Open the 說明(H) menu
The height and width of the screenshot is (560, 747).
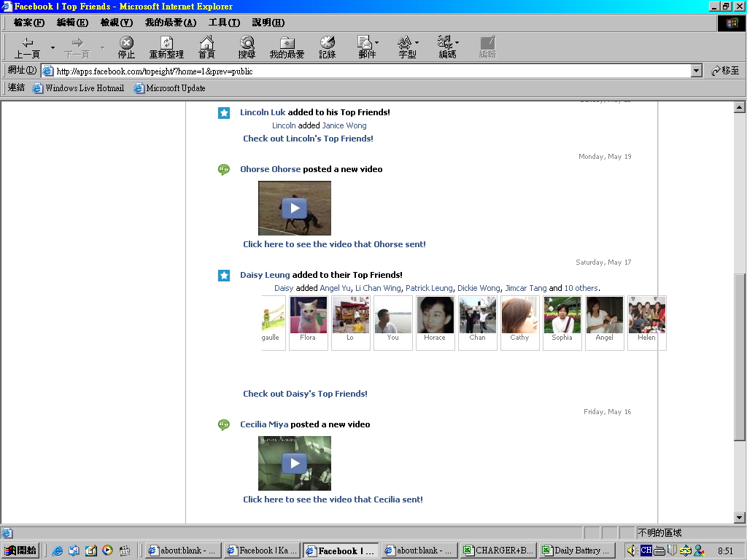click(268, 23)
